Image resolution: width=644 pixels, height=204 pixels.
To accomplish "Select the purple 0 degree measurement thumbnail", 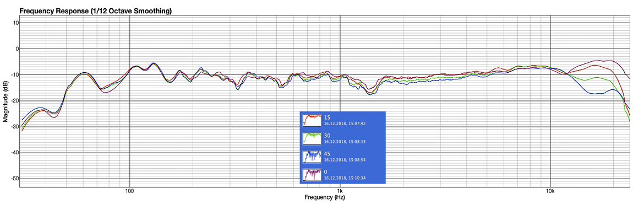I will click(x=312, y=175).
